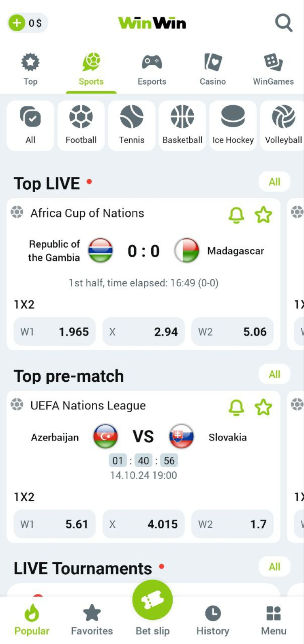The image size is (304, 644).
Task: Expand all Top pre-match events
Action: click(x=274, y=374)
